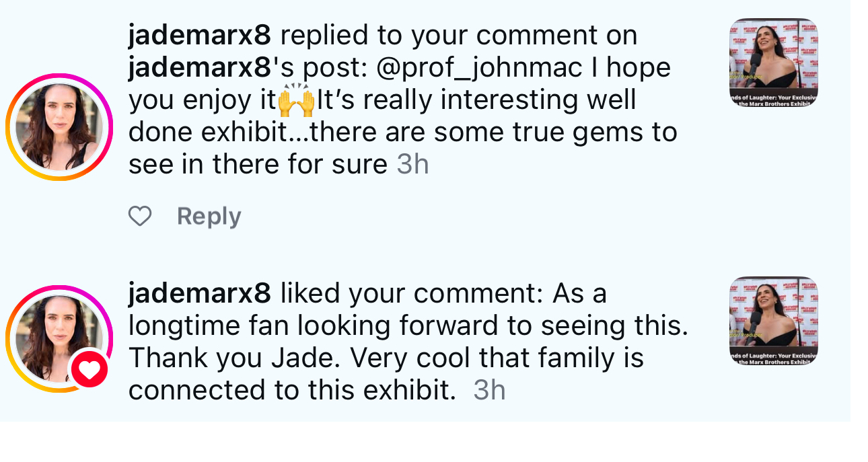868x462 pixels.
Task: Click the 3h timestamp on the liked-comment notification
Action: (489, 390)
